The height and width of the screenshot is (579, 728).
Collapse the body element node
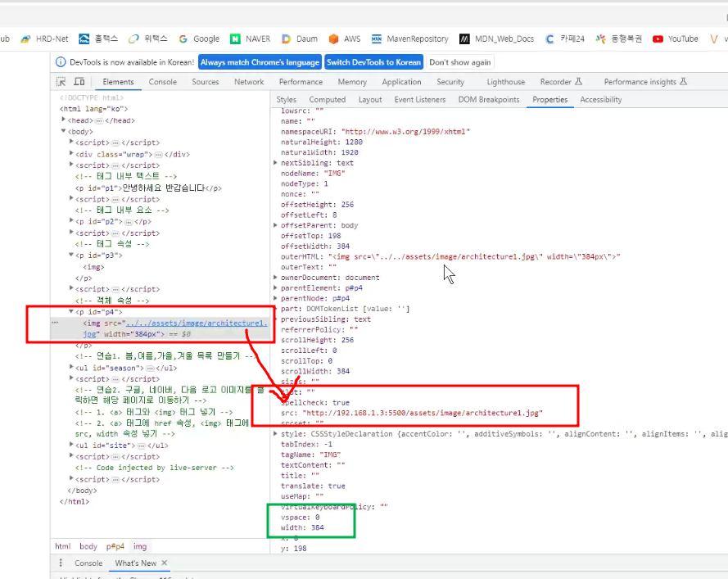point(64,131)
